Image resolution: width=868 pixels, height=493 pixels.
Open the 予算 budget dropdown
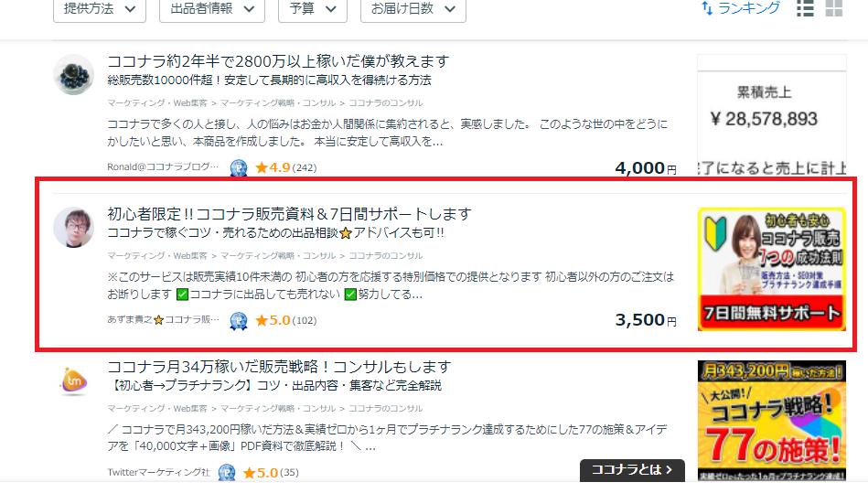point(313,9)
